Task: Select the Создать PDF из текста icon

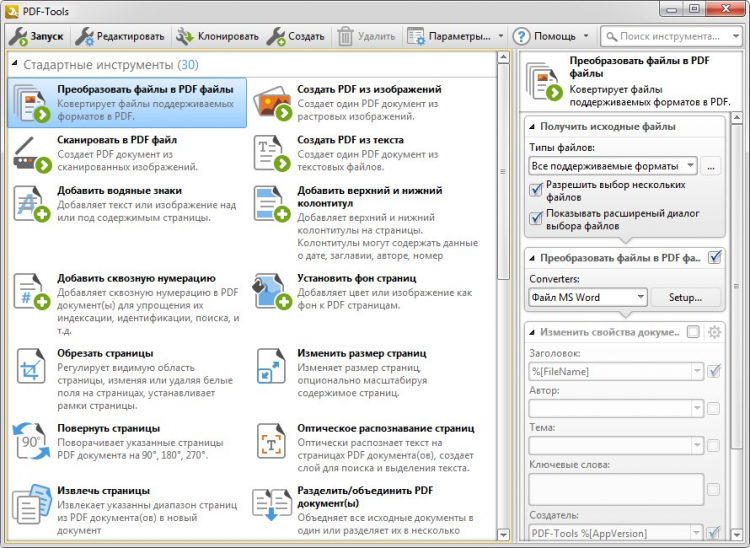Action: click(x=272, y=153)
